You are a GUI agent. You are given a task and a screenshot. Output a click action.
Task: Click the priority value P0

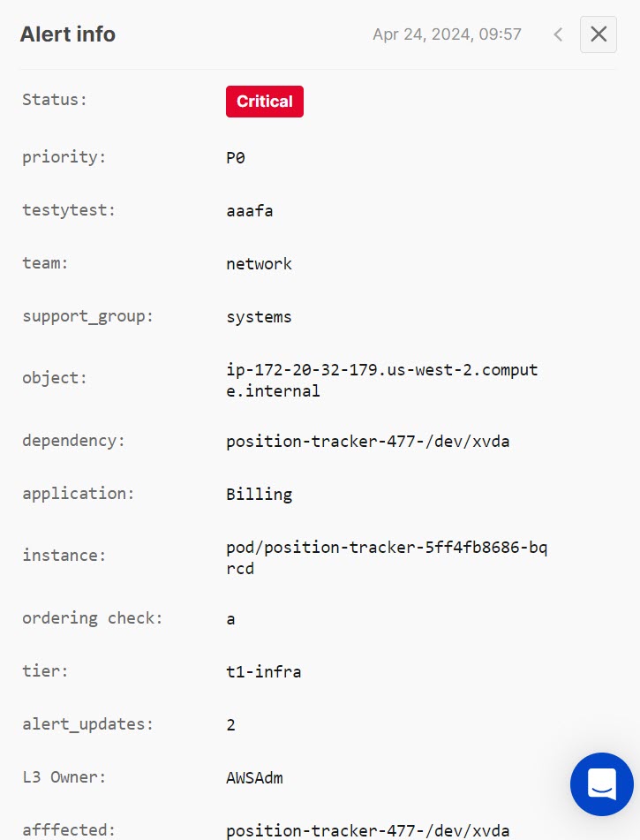(234, 157)
